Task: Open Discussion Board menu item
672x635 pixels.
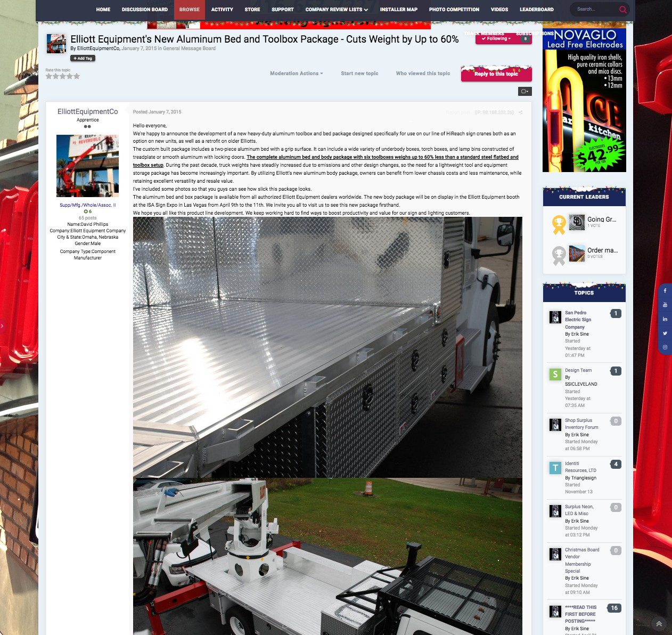Action: coord(145,10)
